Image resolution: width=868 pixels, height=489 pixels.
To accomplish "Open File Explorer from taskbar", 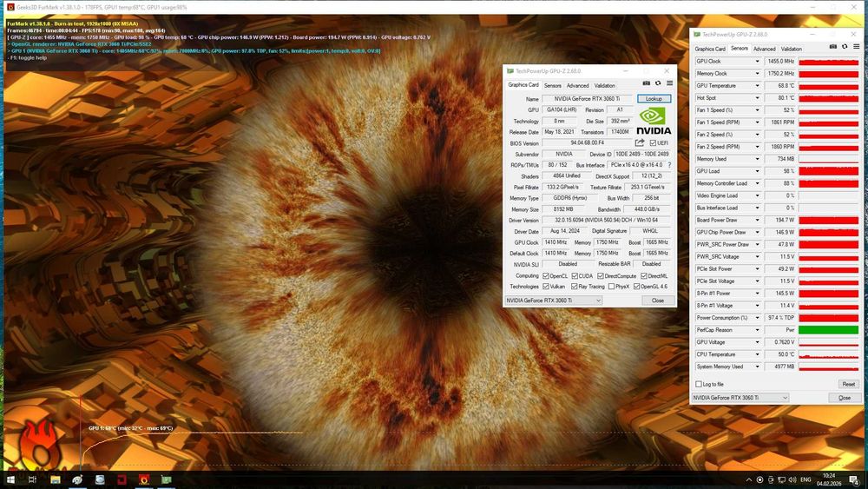I will click(x=56, y=479).
